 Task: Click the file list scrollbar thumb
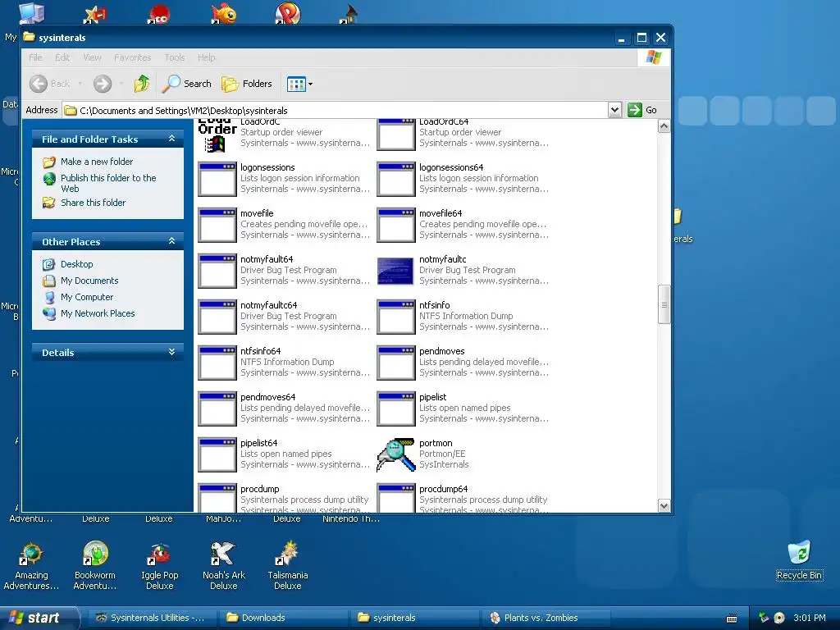pyautogui.click(x=664, y=304)
